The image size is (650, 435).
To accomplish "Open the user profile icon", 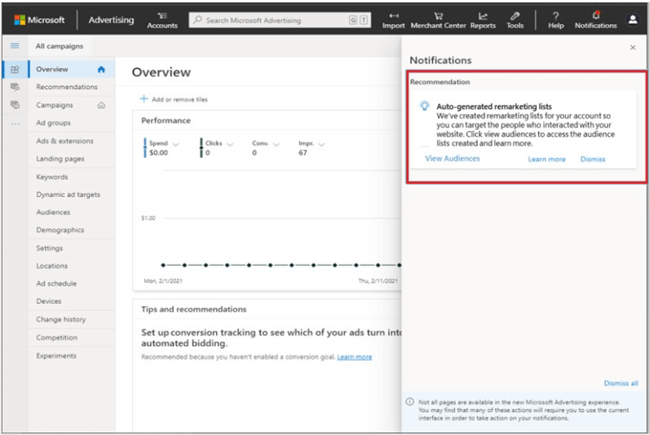I will pos(632,19).
